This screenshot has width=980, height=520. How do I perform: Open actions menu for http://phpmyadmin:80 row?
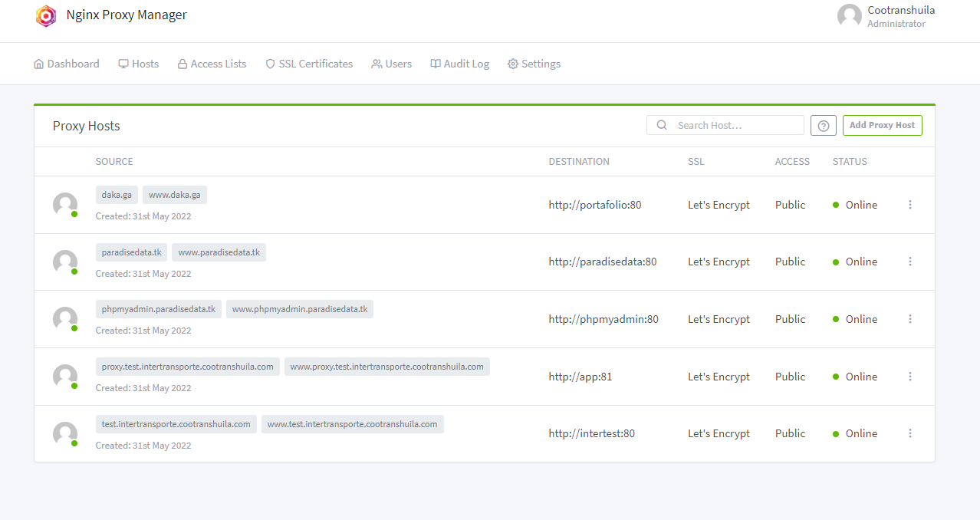click(910, 319)
